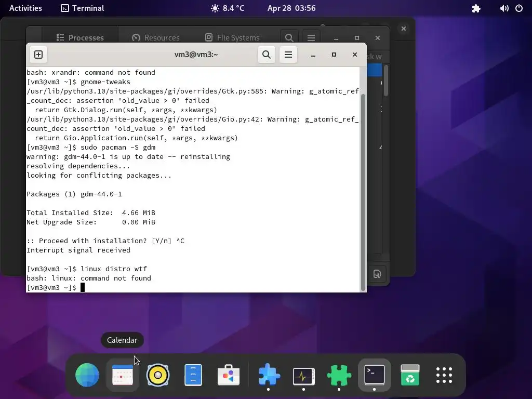Click the 'bash: xrandr: command not found' line
Viewport: 532px width, 399px height.
click(x=91, y=72)
